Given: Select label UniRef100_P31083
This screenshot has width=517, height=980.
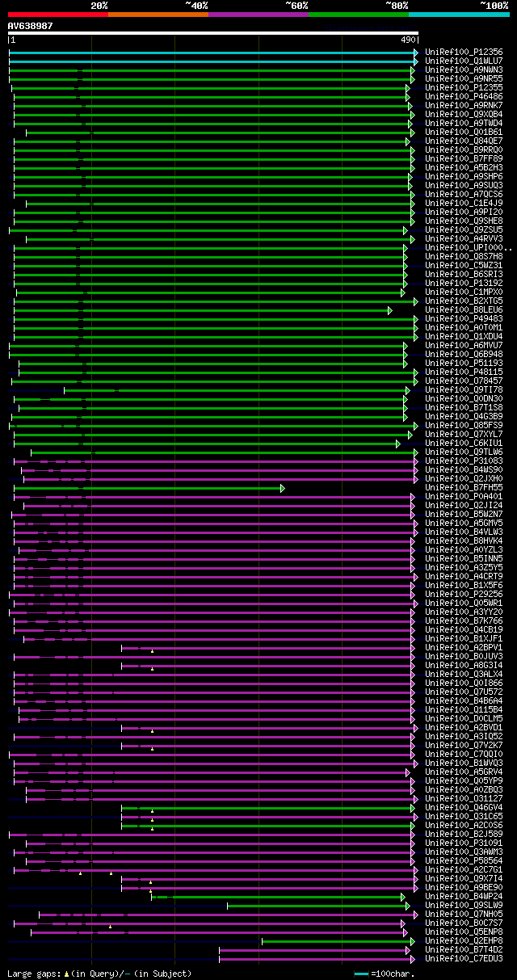Looking at the screenshot, I should pos(464,461).
